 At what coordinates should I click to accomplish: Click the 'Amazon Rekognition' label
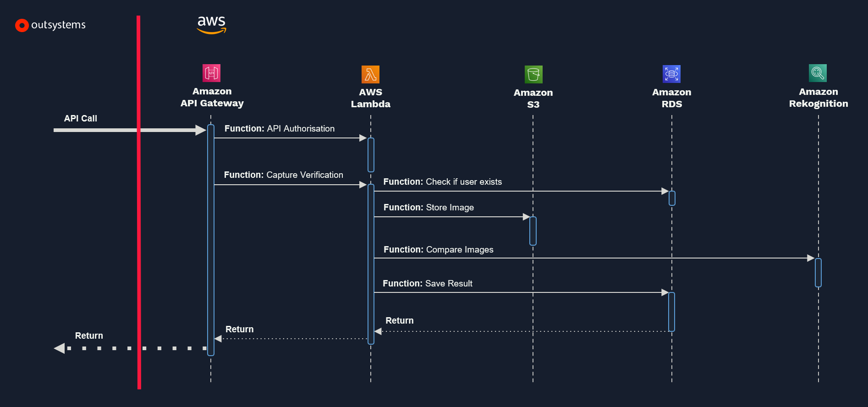click(x=819, y=98)
